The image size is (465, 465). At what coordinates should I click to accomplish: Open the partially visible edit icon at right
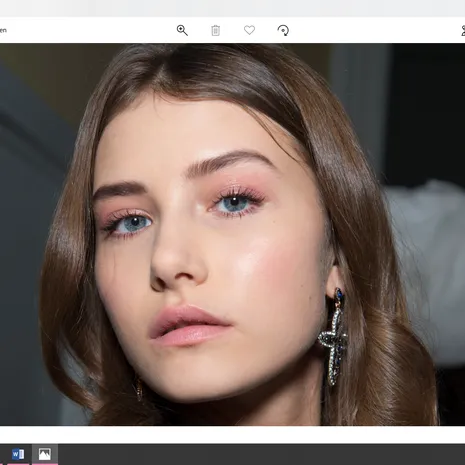[x=463, y=31]
